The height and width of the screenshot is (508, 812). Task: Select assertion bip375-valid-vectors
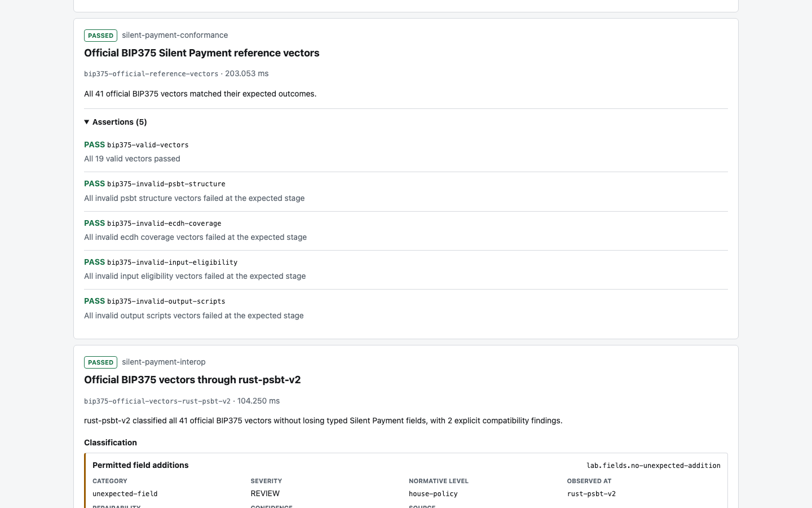[148, 145]
